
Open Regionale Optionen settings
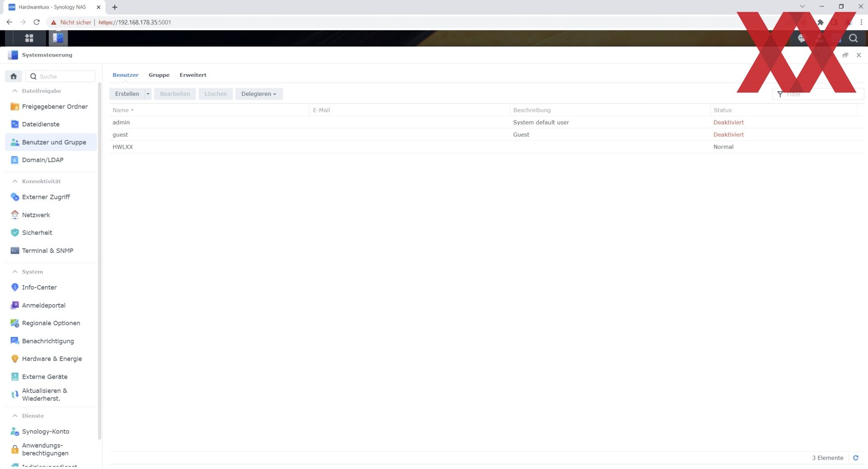tap(51, 323)
